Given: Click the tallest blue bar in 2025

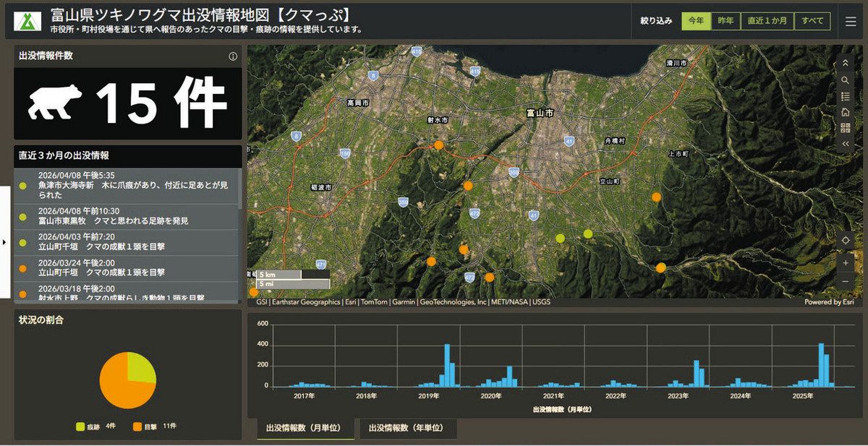Looking at the screenshot, I should [x=821, y=364].
